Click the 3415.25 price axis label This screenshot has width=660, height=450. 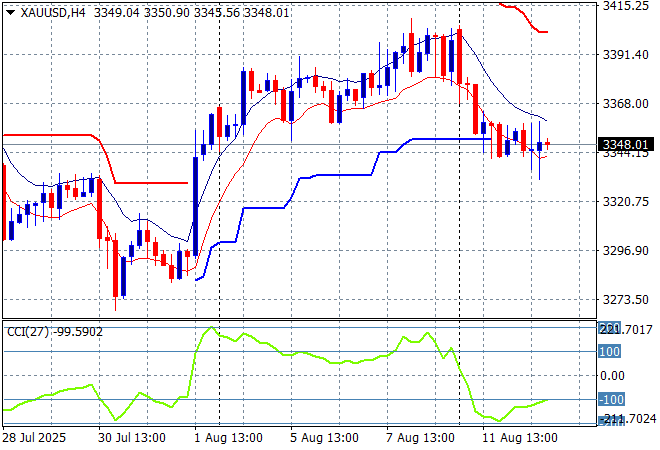625,6
